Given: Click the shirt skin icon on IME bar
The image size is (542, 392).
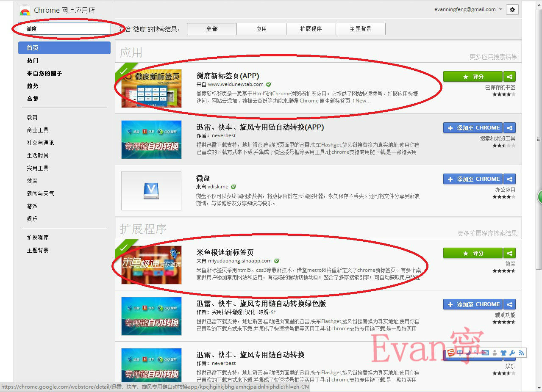Looking at the screenshot, I should 503,353.
